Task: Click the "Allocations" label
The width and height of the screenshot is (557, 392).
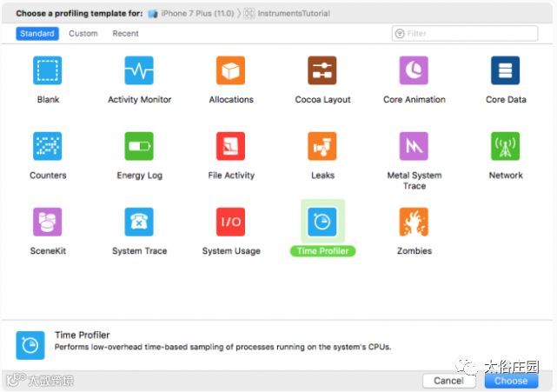Action: point(231,99)
